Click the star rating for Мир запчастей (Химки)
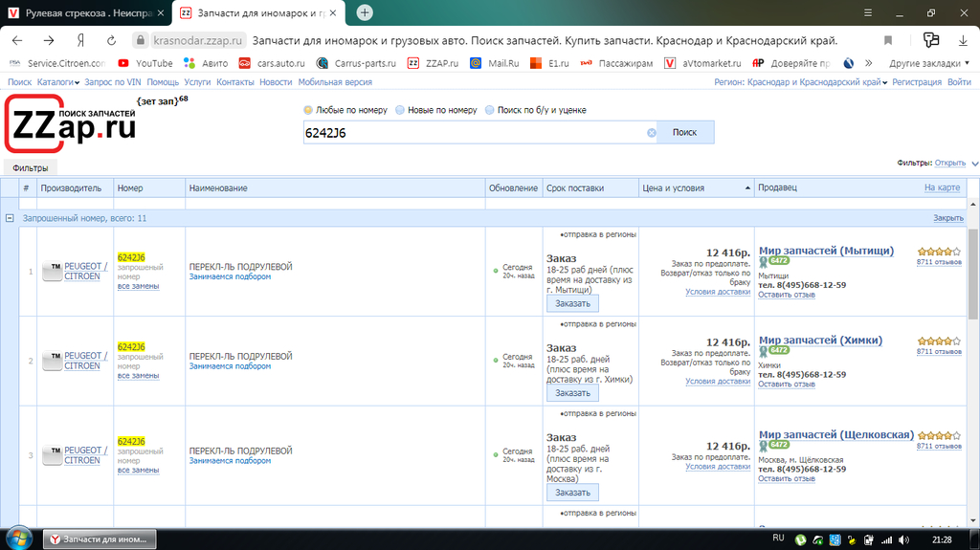 [x=939, y=341]
